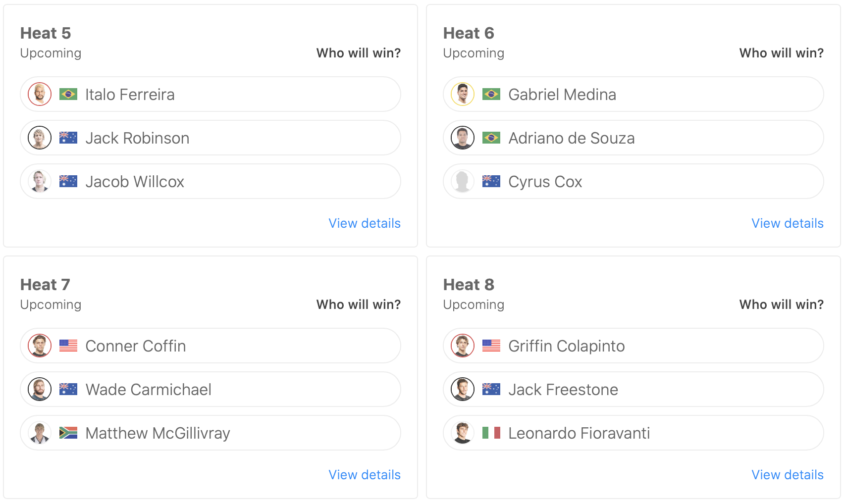Image resolution: width=845 pixels, height=504 pixels.
Task: Open View details for Heat 8
Action: 788,475
